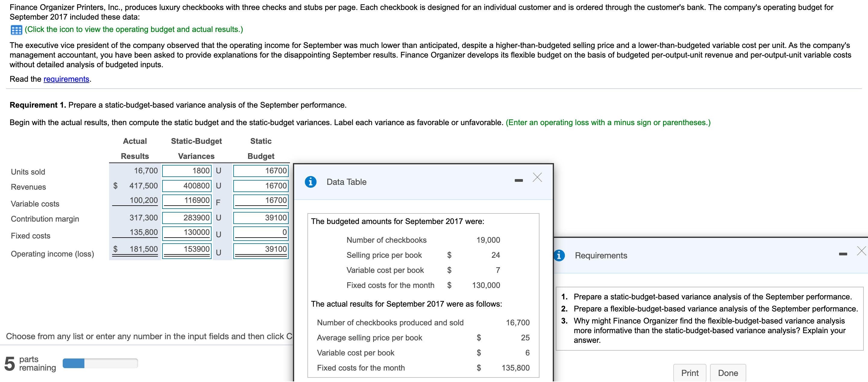Open the requirements hyperlink
The height and width of the screenshot is (382, 868).
click(66, 79)
